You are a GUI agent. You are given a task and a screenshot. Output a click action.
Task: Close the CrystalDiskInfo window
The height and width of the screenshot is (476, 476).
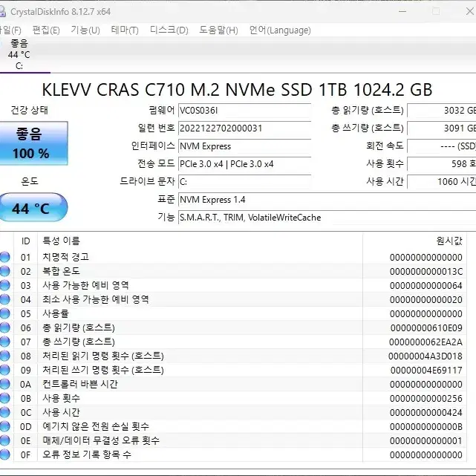click(469, 12)
